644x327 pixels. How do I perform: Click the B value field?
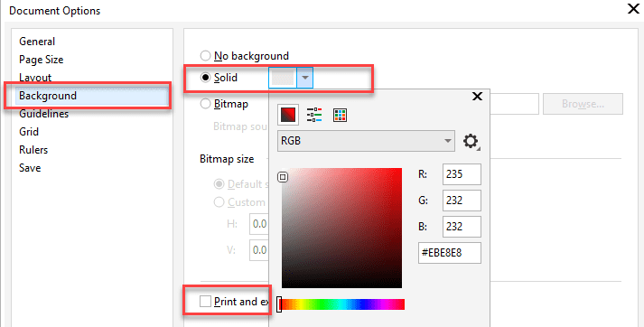(x=462, y=227)
